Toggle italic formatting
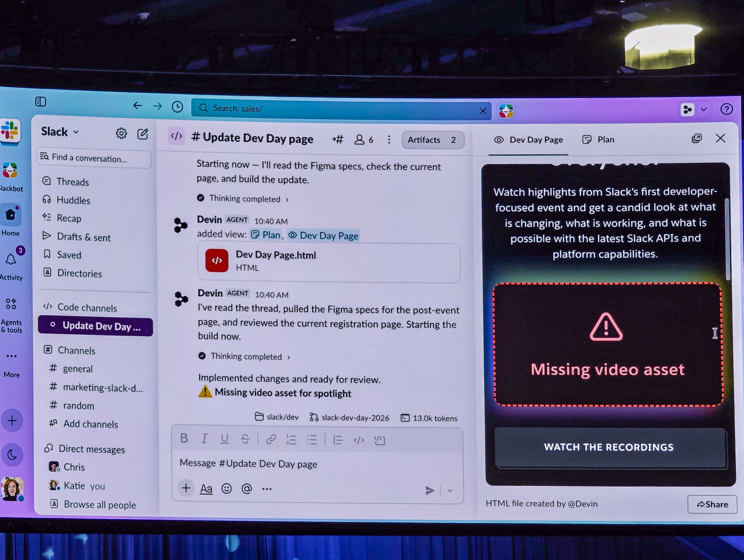This screenshot has width=744, height=560. [204, 438]
